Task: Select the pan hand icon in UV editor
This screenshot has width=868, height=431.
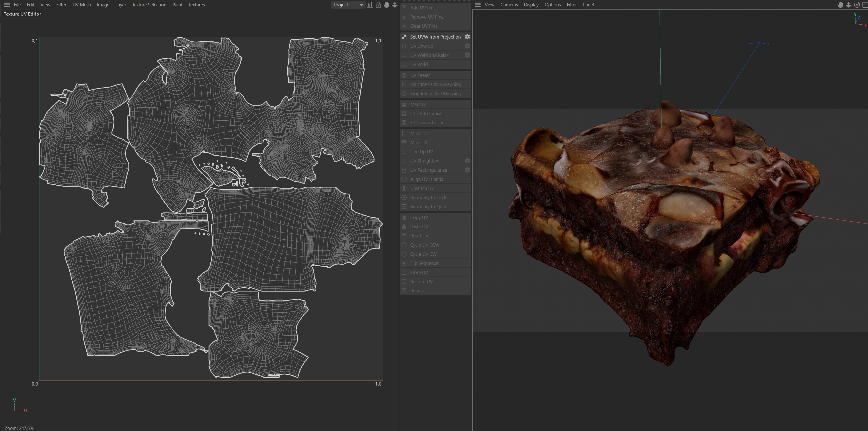Action: coord(386,5)
